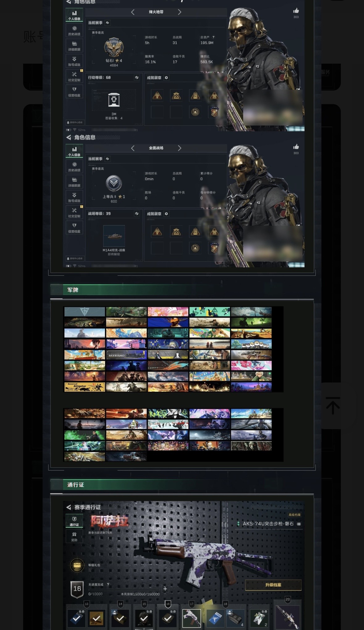The image size is (364, 630).
Task: Open 成就徽章 gear settings in 全面战场 panel
Action: [166, 214]
